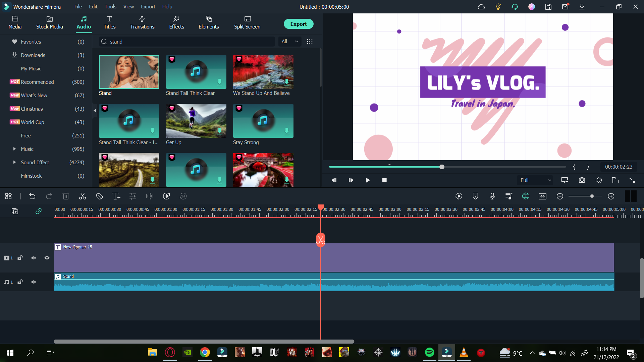
Task: Click the Crop/Trim icon in toolbar
Action: tap(99, 196)
